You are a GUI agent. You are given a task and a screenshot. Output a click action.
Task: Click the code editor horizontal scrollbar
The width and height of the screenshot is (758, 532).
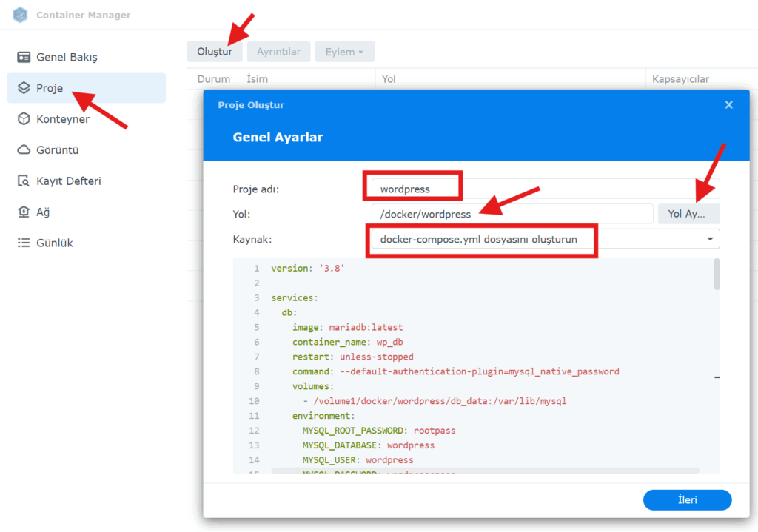click(485, 471)
